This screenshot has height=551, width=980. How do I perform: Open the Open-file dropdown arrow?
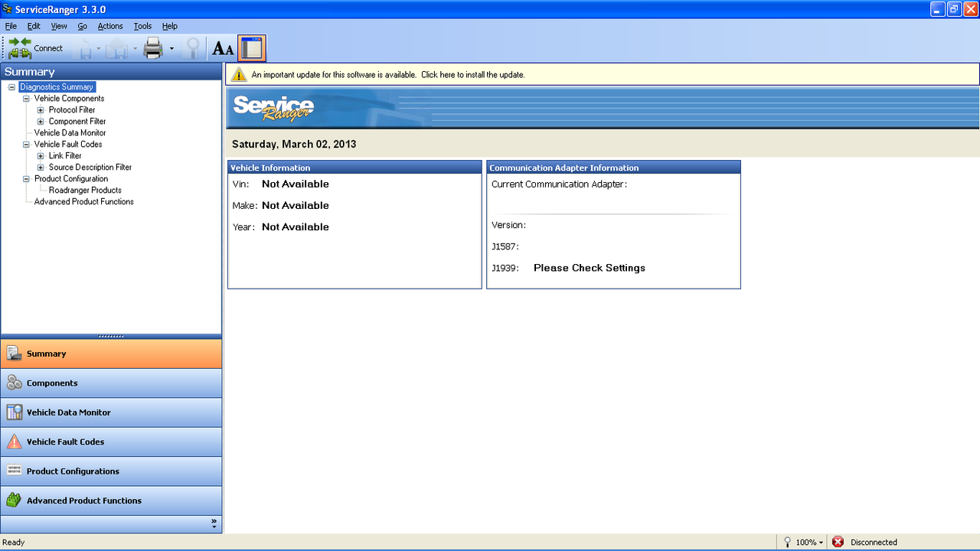(x=135, y=49)
